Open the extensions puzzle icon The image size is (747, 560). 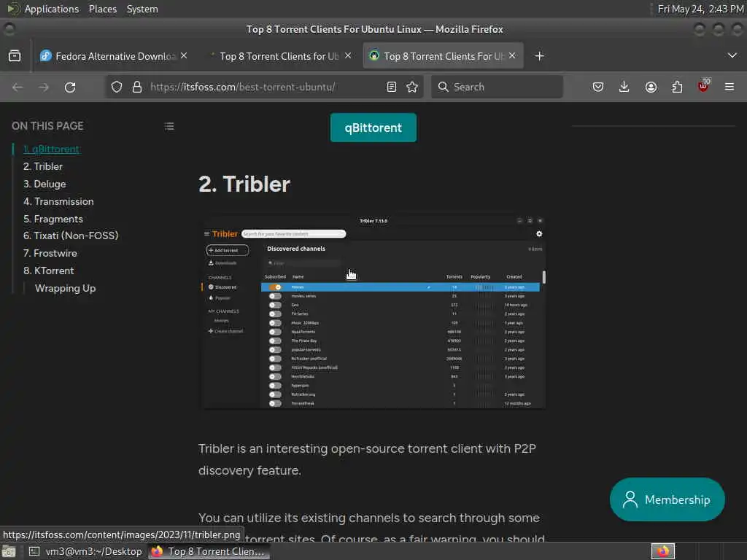[x=677, y=87]
